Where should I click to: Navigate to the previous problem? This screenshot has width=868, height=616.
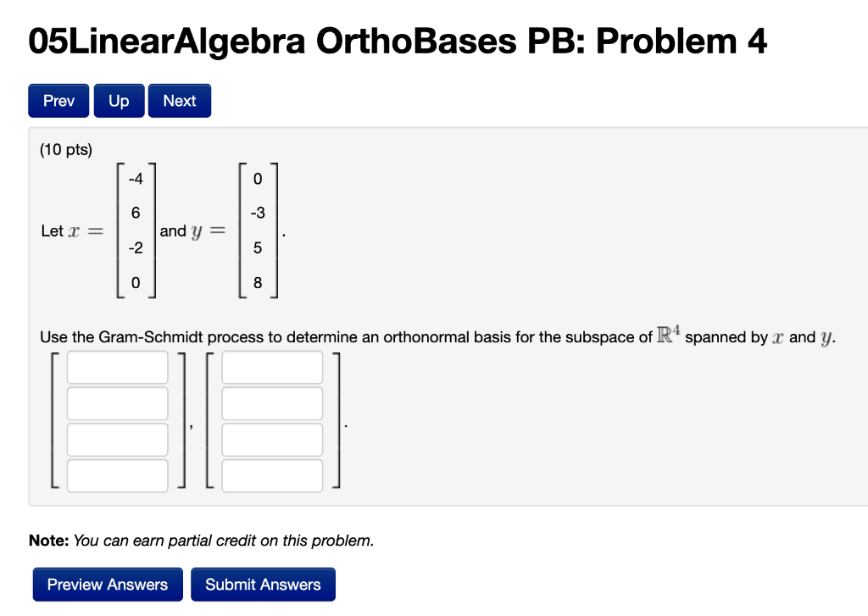pyautogui.click(x=58, y=100)
